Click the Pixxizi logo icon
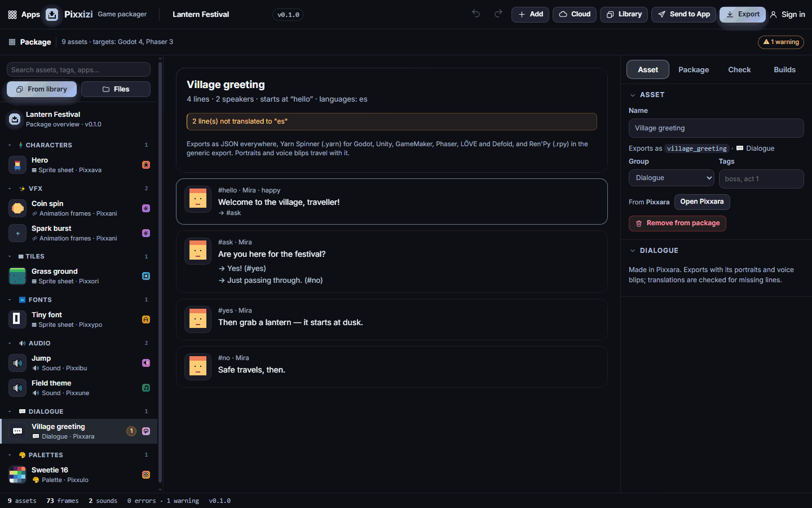This screenshot has height=508, width=812. tap(52, 14)
